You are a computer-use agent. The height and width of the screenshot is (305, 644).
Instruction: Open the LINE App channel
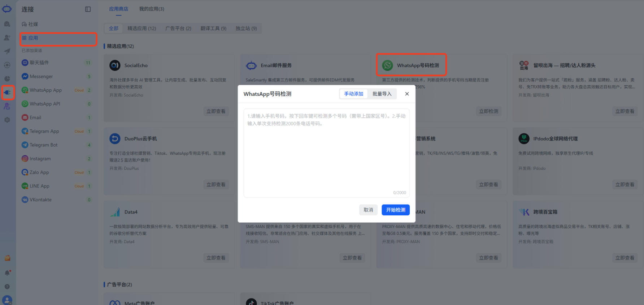(x=57, y=186)
